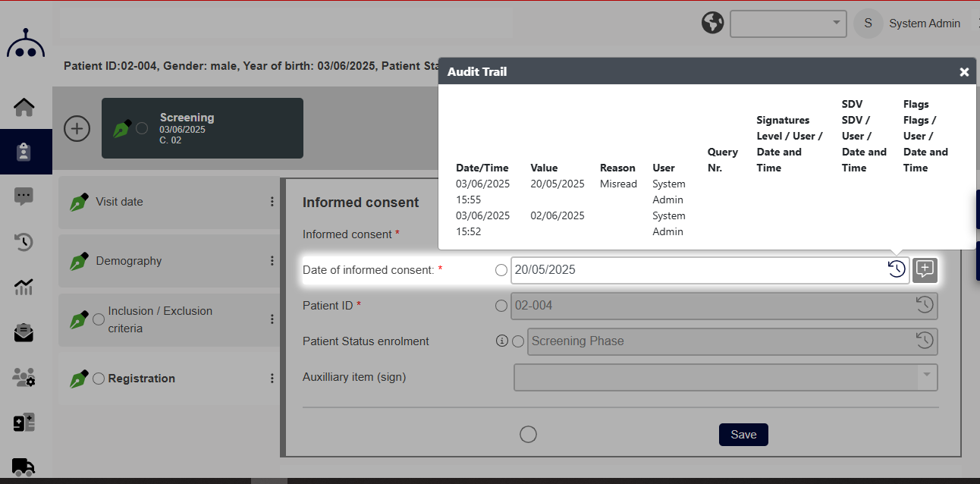980x484 pixels.
Task: Select the radio button beside Date of informed consent
Action: 501,270
